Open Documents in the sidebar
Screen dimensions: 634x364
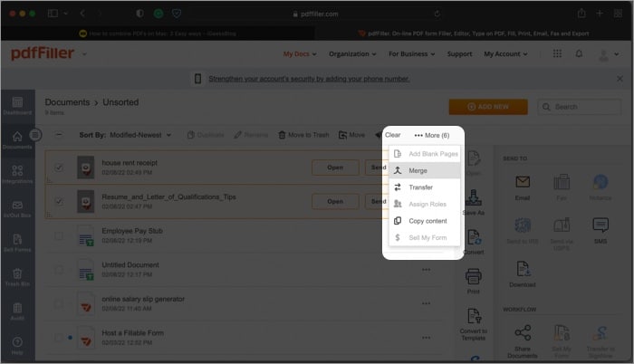[x=17, y=140]
